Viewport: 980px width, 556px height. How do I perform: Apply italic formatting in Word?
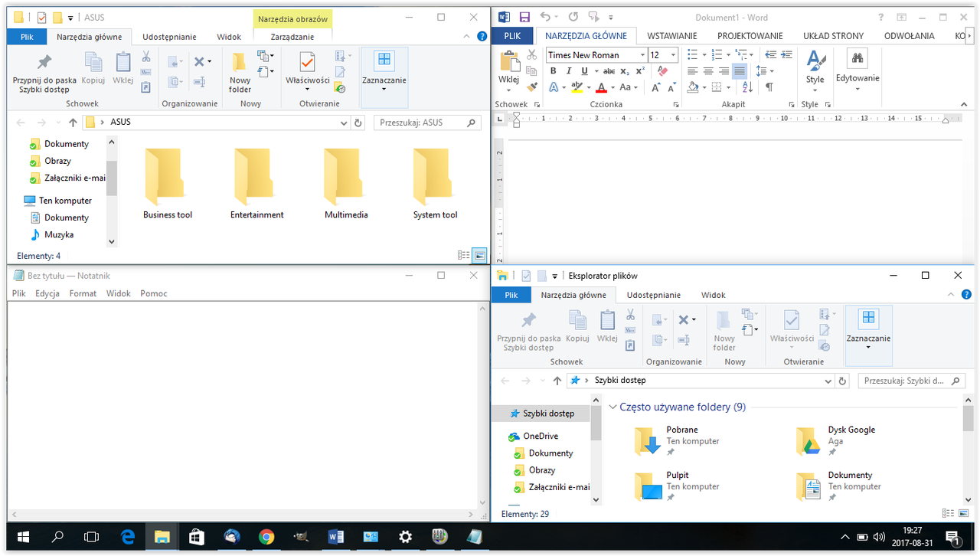point(568,71)
